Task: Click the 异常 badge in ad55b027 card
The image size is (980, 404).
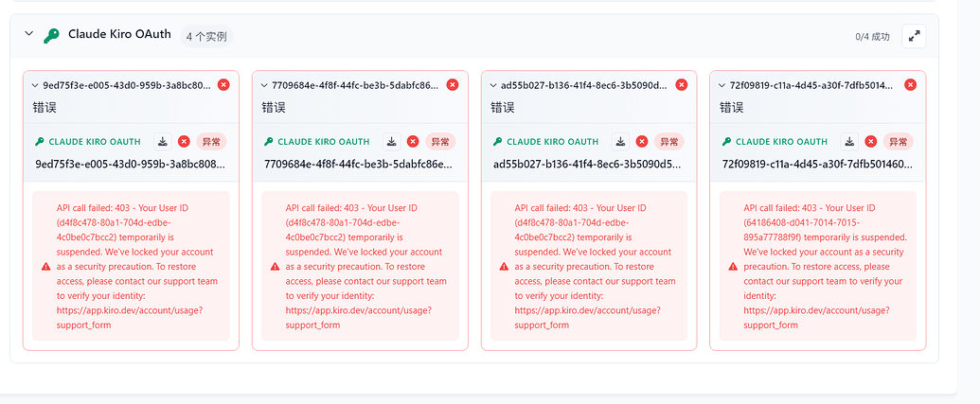Action: (669, 142)
